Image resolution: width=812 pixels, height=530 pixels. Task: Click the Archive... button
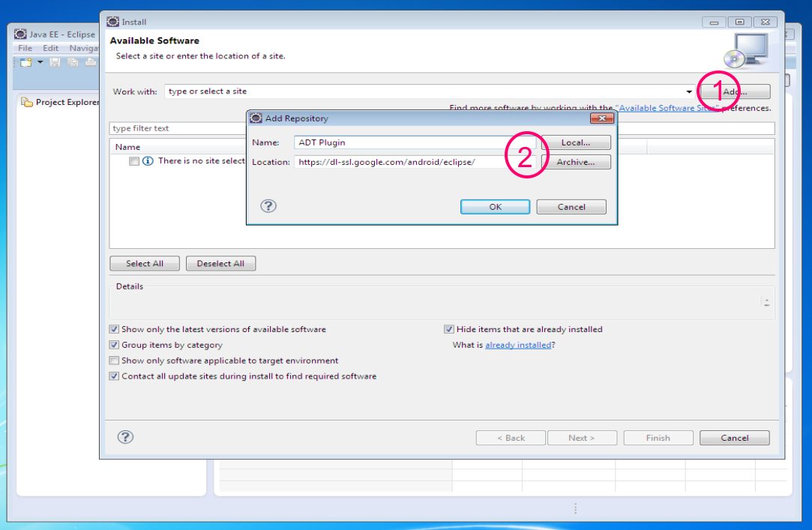tap(576, 162)
